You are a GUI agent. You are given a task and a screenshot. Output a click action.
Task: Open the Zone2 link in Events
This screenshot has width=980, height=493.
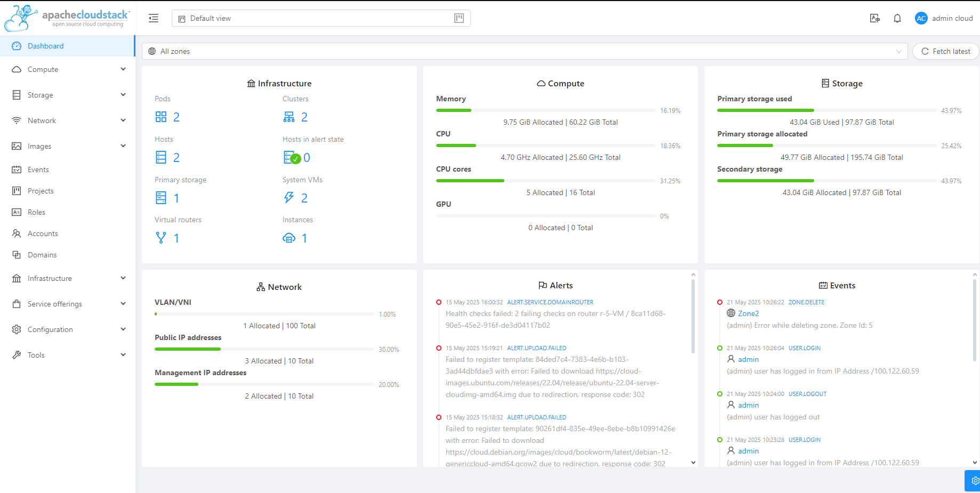[x=748, y=313]
